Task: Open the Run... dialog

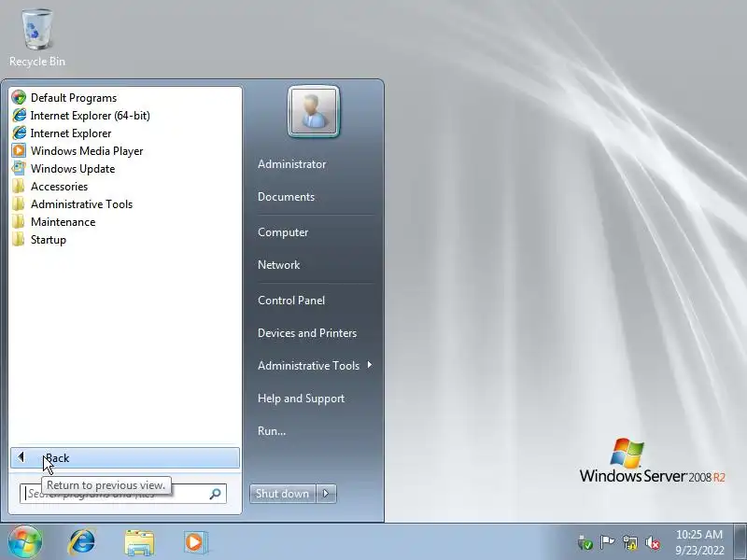Action: pyautogui.click(x=272, y=431)
